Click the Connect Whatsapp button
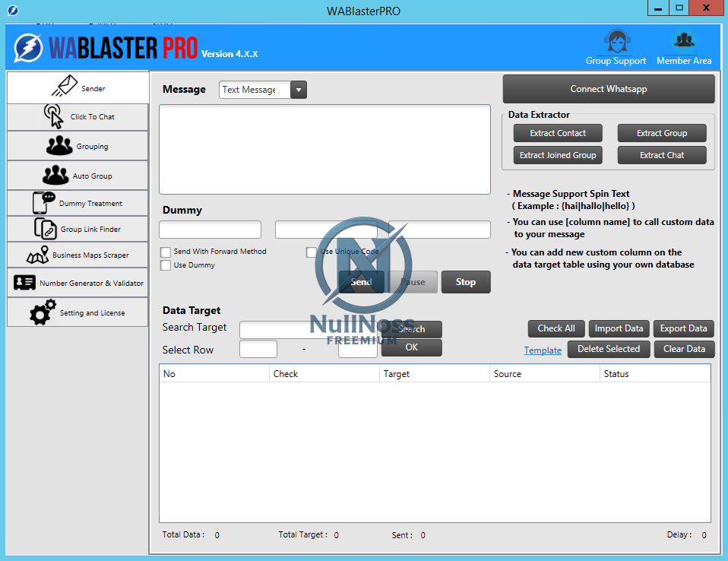 (x=608, y=89)
